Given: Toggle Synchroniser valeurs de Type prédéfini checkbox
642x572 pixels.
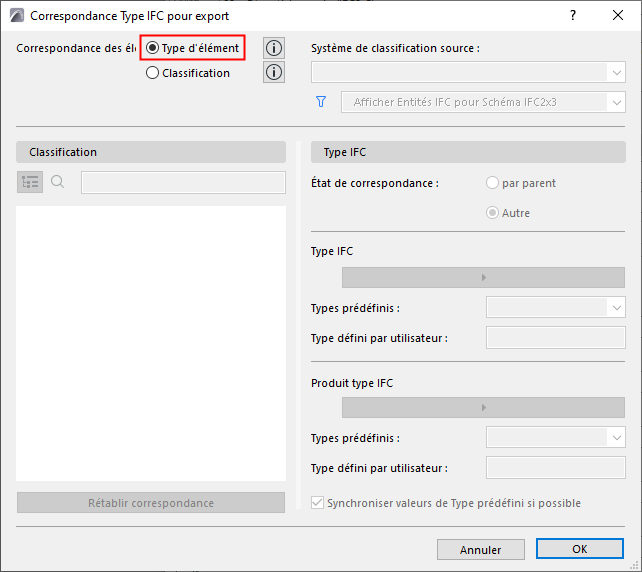Looking at the screenshot, I should pyautogui.click(x=317, y=502).
